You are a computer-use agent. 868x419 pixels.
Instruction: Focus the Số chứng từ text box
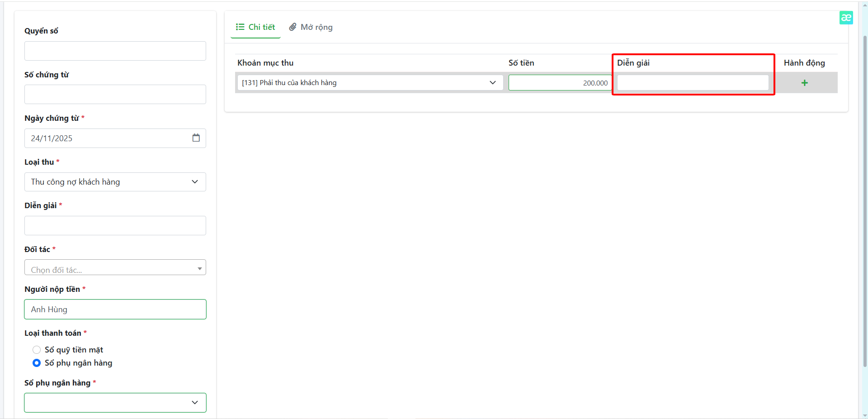point(115,95)
